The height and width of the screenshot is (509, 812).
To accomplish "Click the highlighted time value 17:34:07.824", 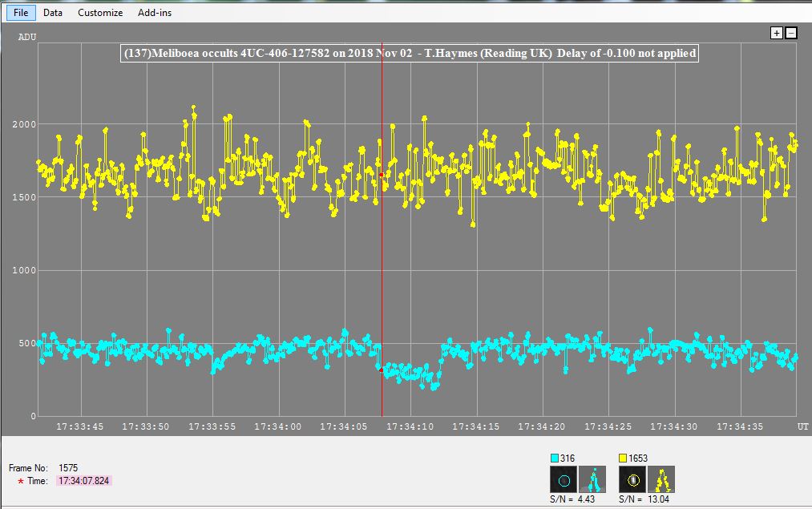I will [83, 481].
